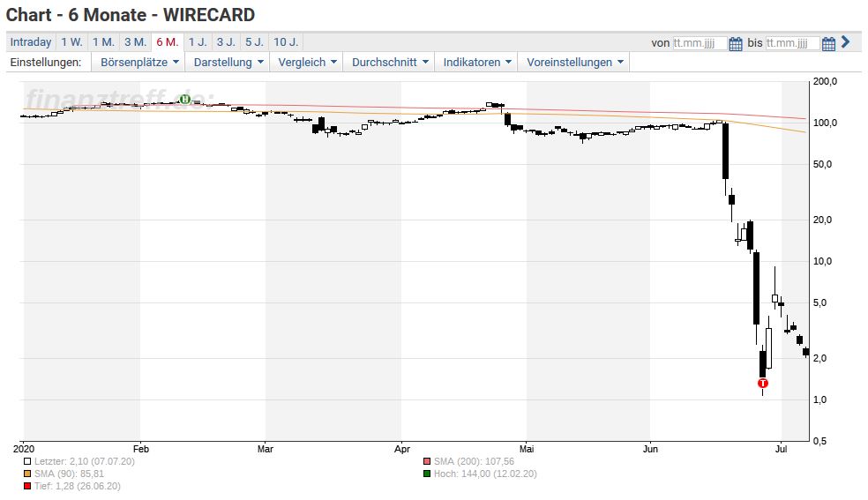This screenshot has height=500, width=868.
Task: Click the 'Jun' date axis label
Action: (650, 449)
